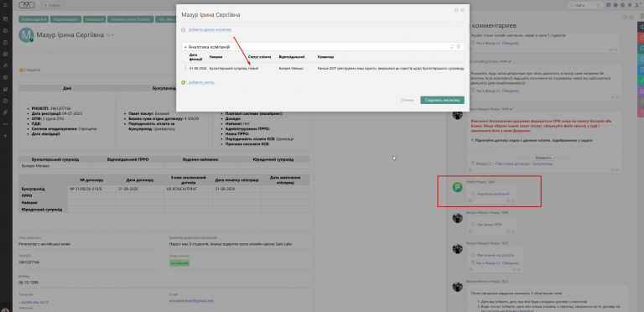Click the Новий status cell in the analytics row
The height and width of the screenshot is (312, 644).
click(x=253, y=68)
